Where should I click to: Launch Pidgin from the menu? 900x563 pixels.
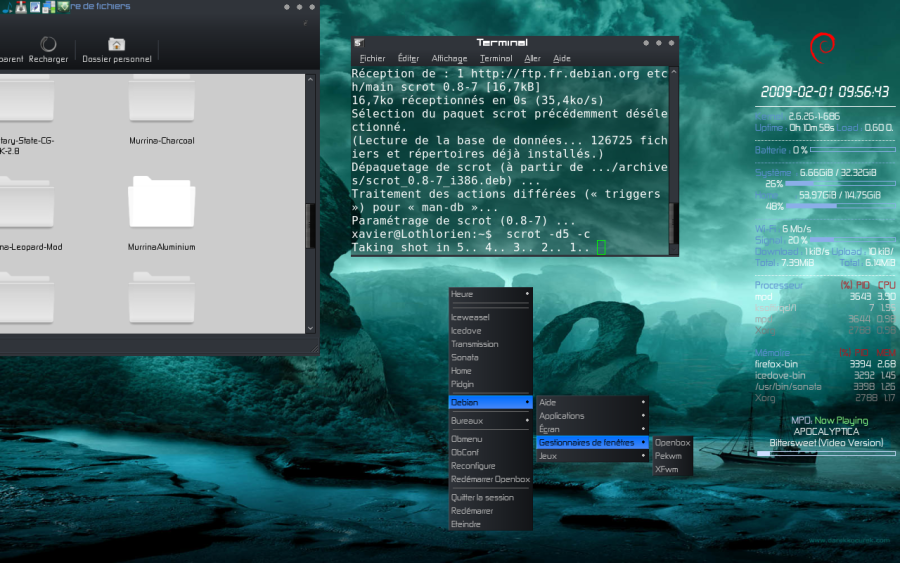coord(490,384)
